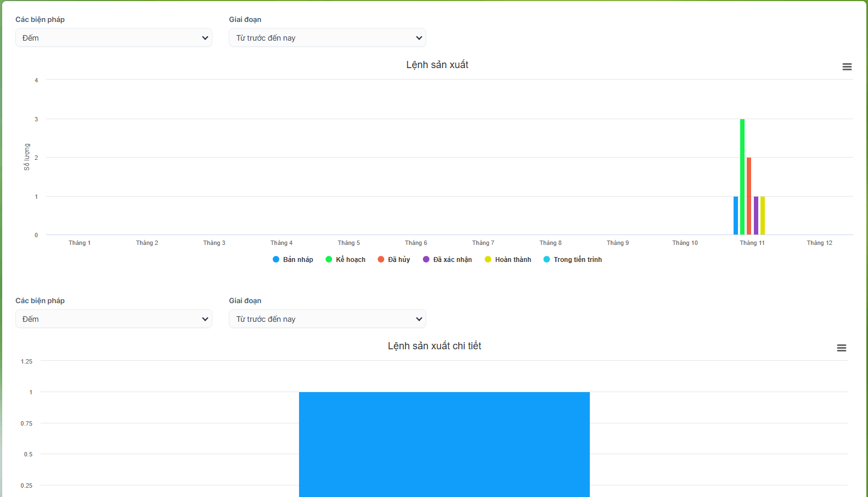Click the blue Bản nháp bar in Tháng 11
This screenshot has width=868, height=497.
click(x=736, y=215)
